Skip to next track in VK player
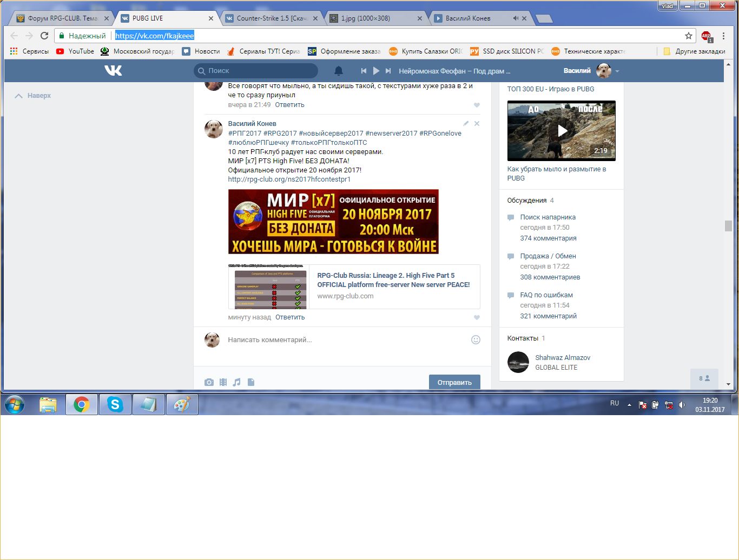 tap(388, 71)
